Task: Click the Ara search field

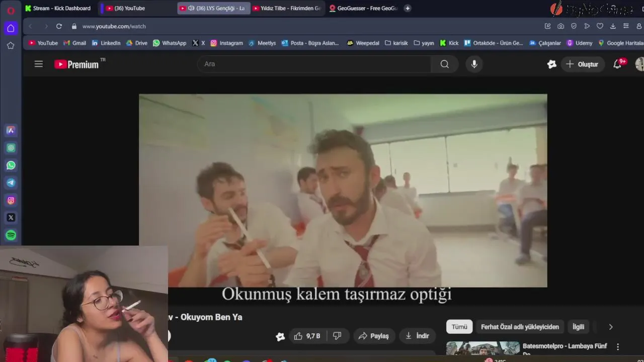Action: pyautogui.click(x=314, y=64)
